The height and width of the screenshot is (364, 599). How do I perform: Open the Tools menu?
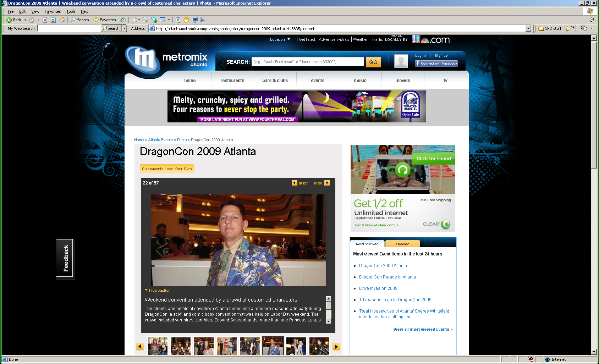pos(71,11)
